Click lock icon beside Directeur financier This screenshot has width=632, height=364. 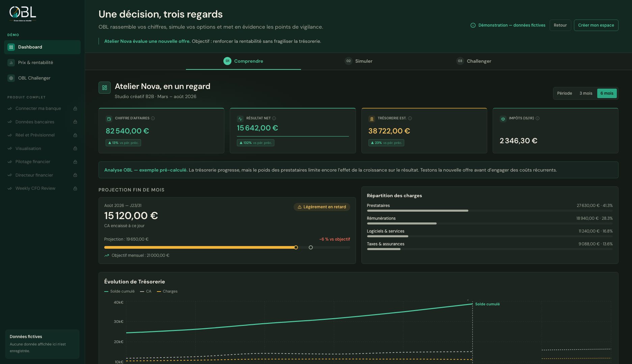pos(75,175)
